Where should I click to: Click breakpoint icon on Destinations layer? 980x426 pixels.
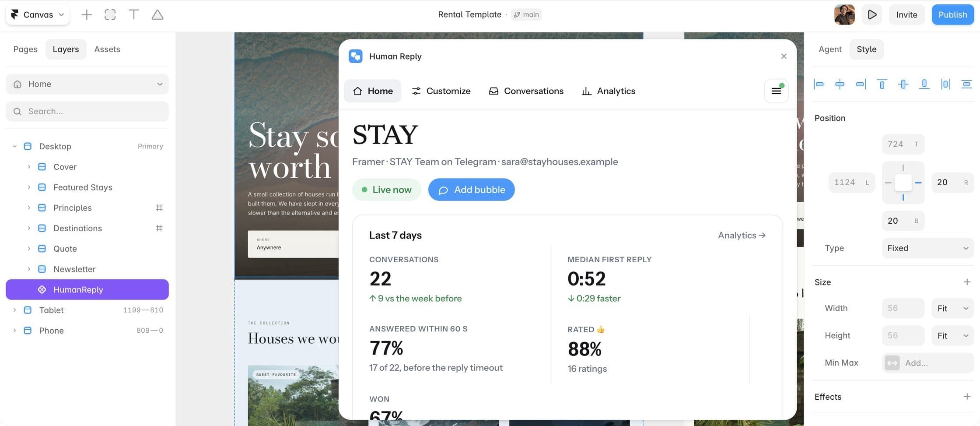click(x=159, y=228)
